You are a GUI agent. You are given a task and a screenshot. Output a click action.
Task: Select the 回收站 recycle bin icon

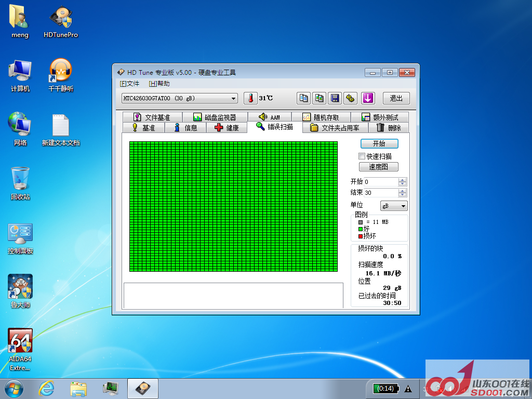[20, 183]
